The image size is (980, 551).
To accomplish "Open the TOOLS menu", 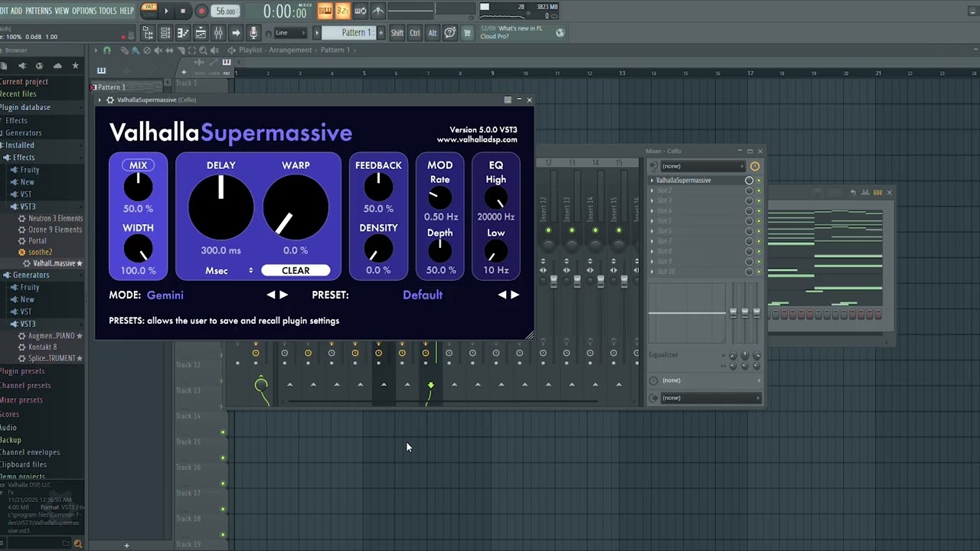I will tap(108, 11).
